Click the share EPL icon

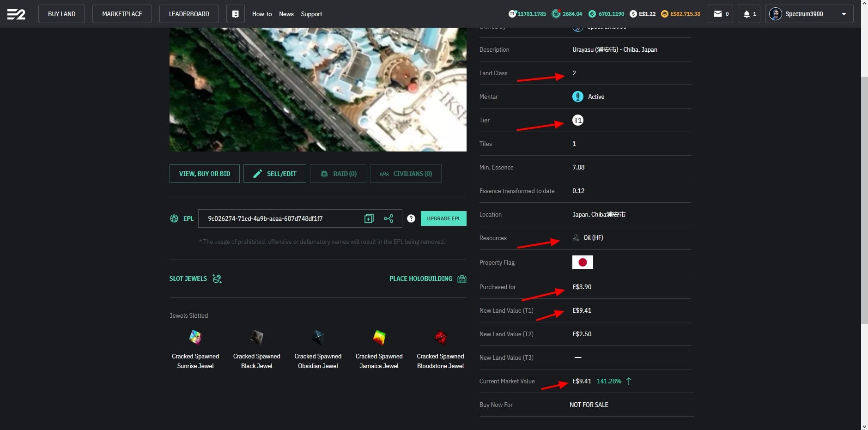pos(388,218)
